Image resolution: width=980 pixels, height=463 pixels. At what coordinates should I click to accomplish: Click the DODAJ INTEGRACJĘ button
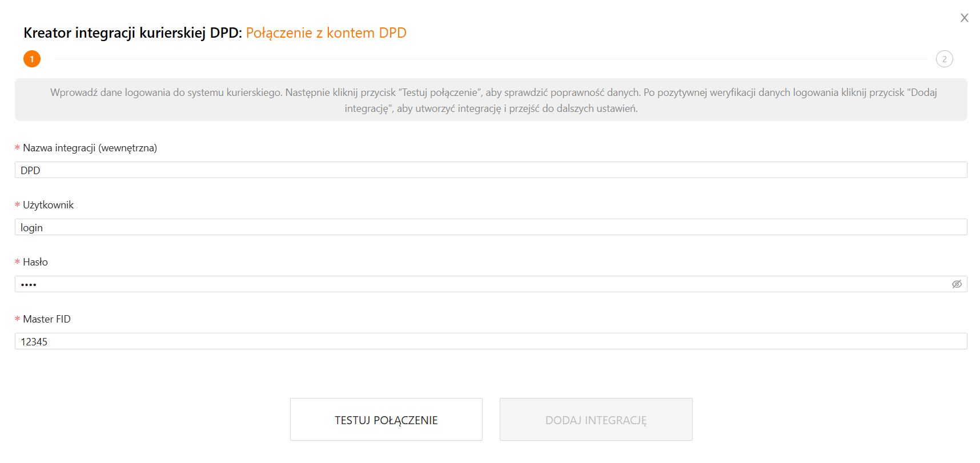596,420
